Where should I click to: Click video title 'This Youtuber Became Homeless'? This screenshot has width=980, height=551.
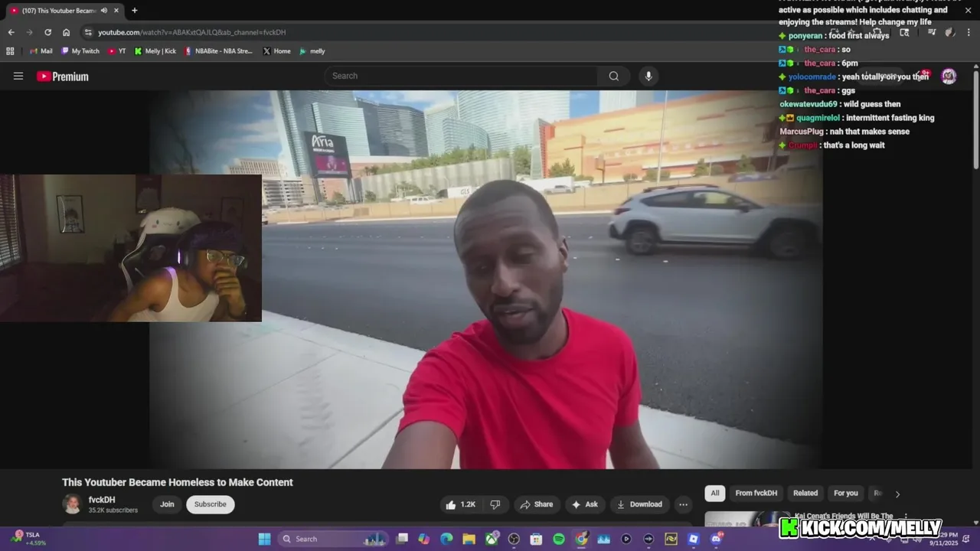tap(178, 482)
